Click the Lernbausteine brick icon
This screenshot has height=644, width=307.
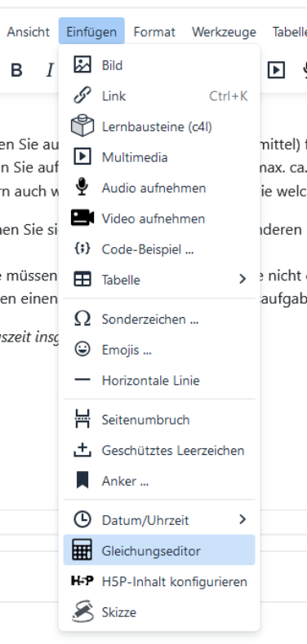82,126
